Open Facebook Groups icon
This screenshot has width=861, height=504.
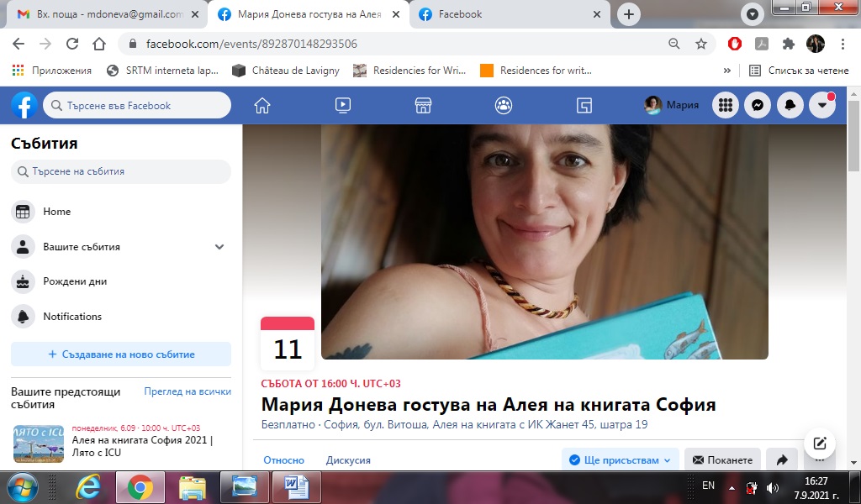(504, 105)
